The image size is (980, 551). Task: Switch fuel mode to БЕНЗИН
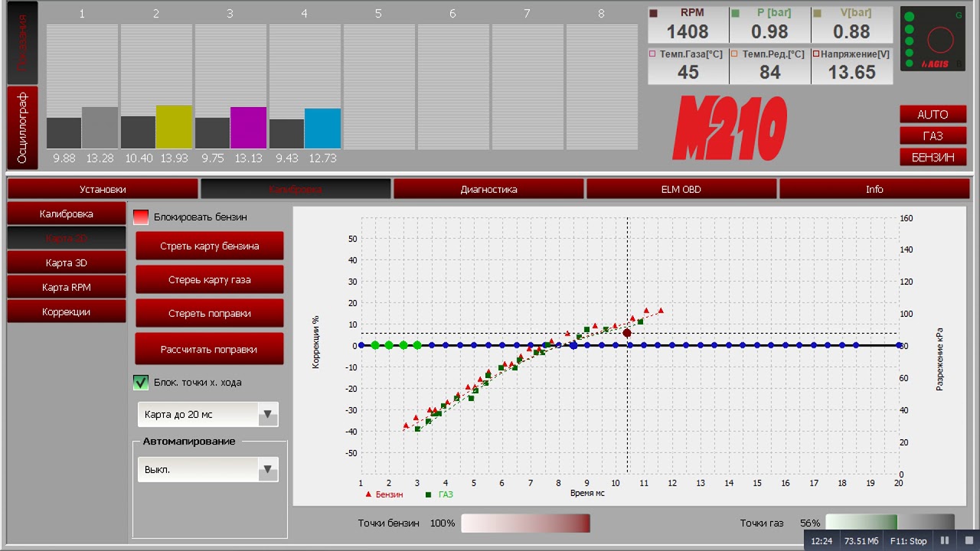[x=933, y=158]
